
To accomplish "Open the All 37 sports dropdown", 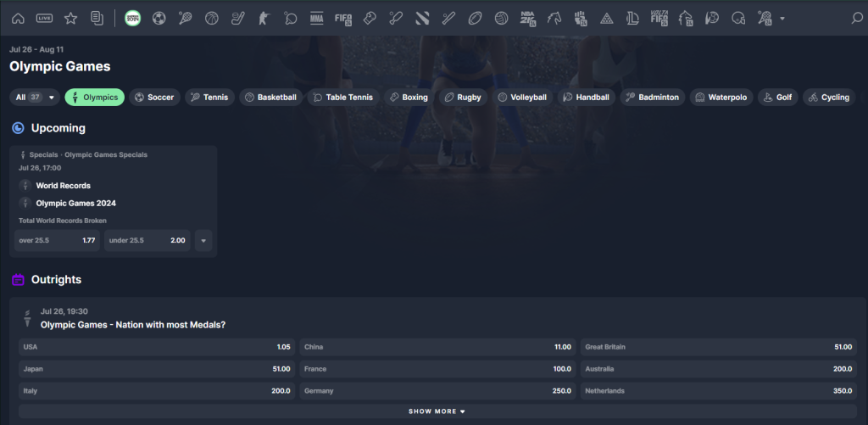I will tap(35, 97).
